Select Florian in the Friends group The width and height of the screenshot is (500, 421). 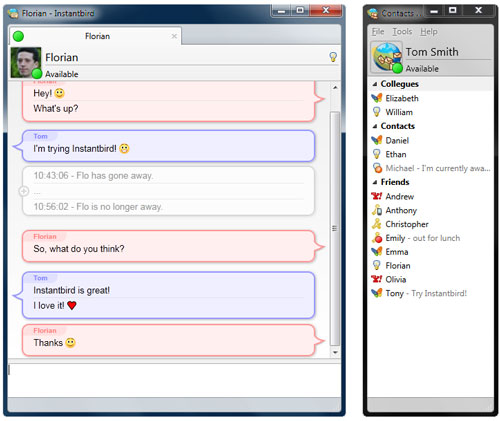pyautogui.click(x=430, y=266)
